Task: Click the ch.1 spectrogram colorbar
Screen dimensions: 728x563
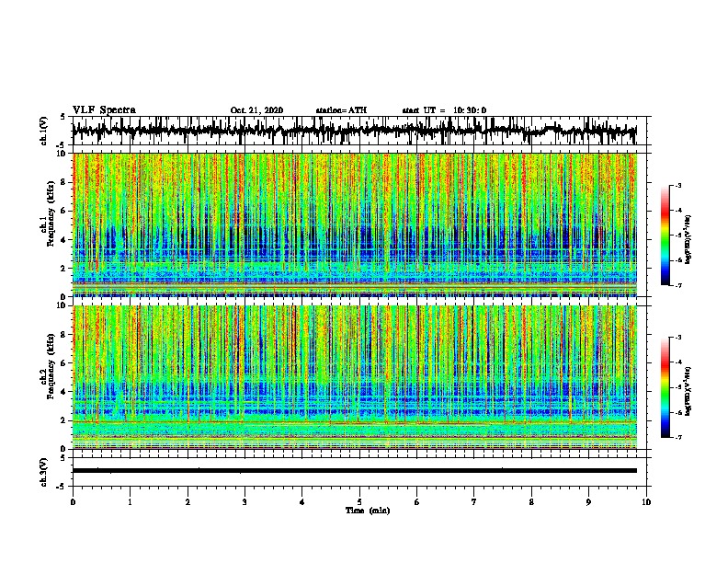Action: pyautogui.click(x=665, y=236)
